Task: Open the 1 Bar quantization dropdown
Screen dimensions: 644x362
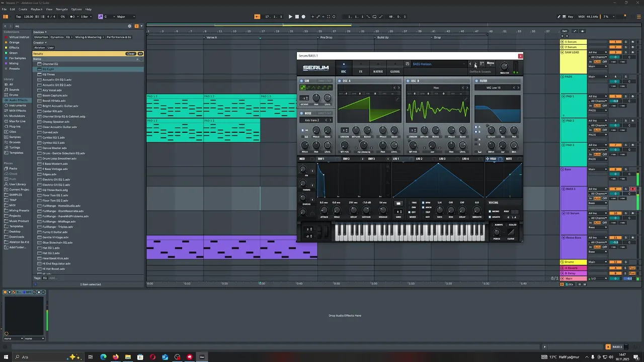Action: coord(86,17)
